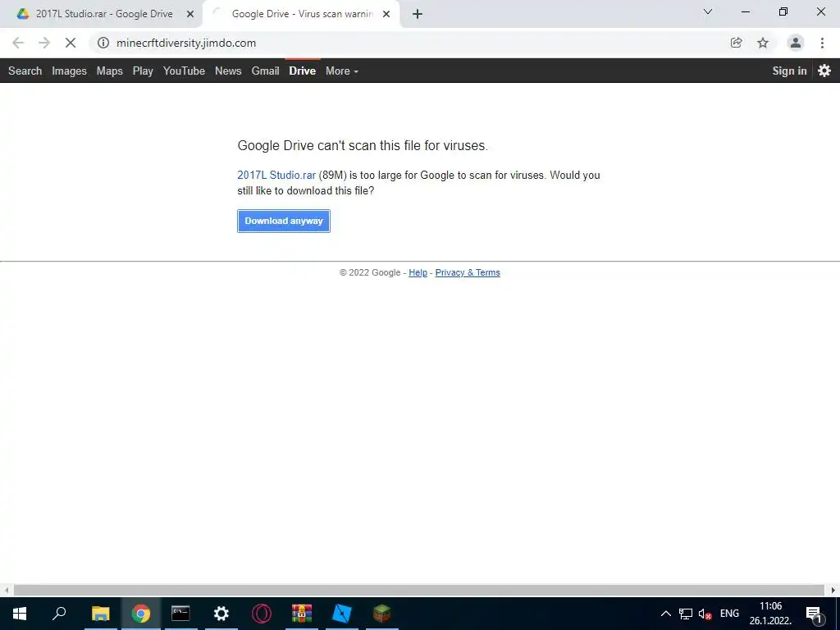Close the 2017L Studio.rar tab
The height and width of the screenshot is (630, 840).
[189, 14]
